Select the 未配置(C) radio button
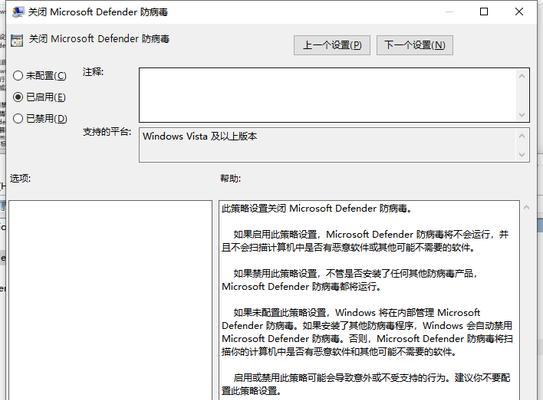This screenshot has width=543, height=400. [x=18, y=75]
